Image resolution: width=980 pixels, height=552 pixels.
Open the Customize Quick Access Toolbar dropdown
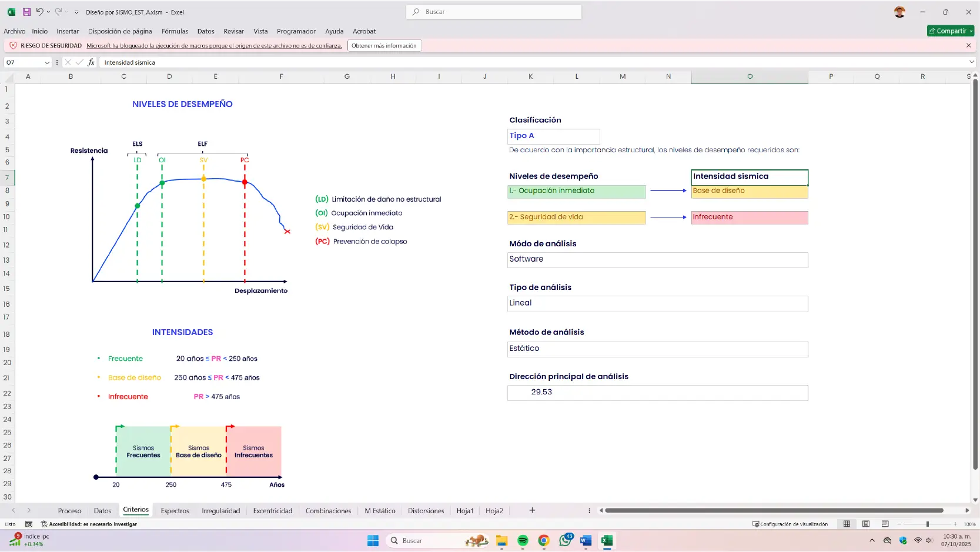click(x=76, y=12)
